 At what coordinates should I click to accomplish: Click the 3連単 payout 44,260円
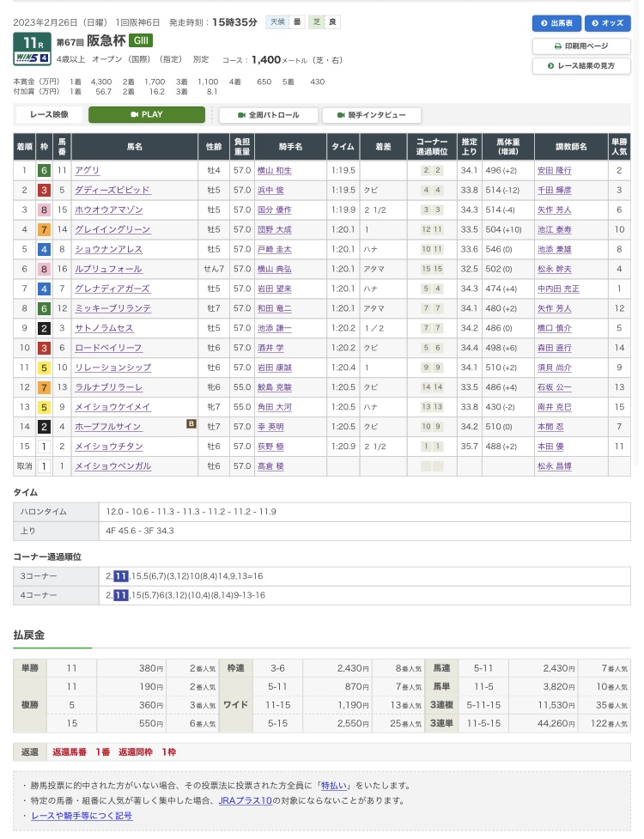556,723
